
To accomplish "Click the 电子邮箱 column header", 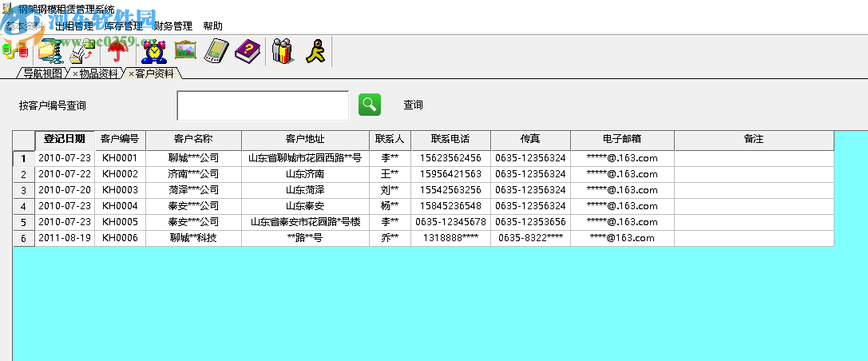I will pos(622,140).
